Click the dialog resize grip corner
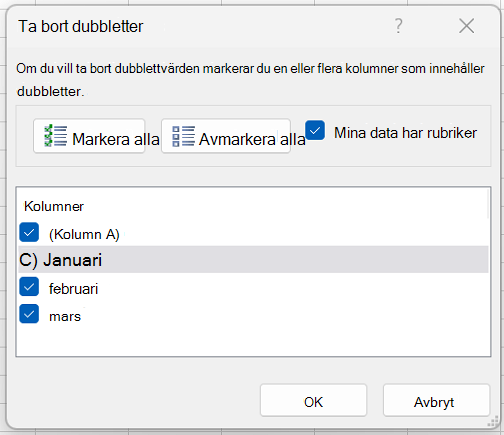This screenshot has height=435, width=504. [x=492, y=422]
